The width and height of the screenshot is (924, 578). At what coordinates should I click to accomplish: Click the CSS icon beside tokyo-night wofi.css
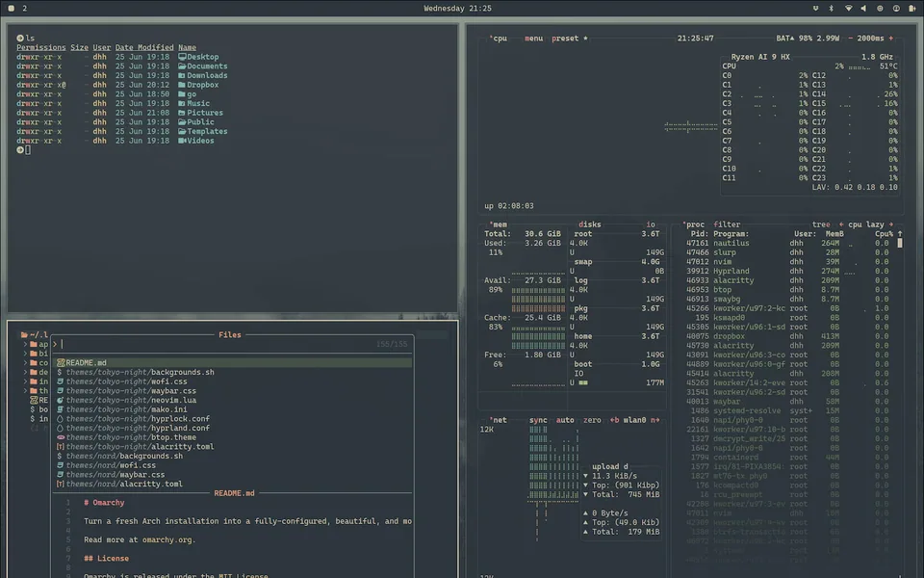tap(60, 381)
